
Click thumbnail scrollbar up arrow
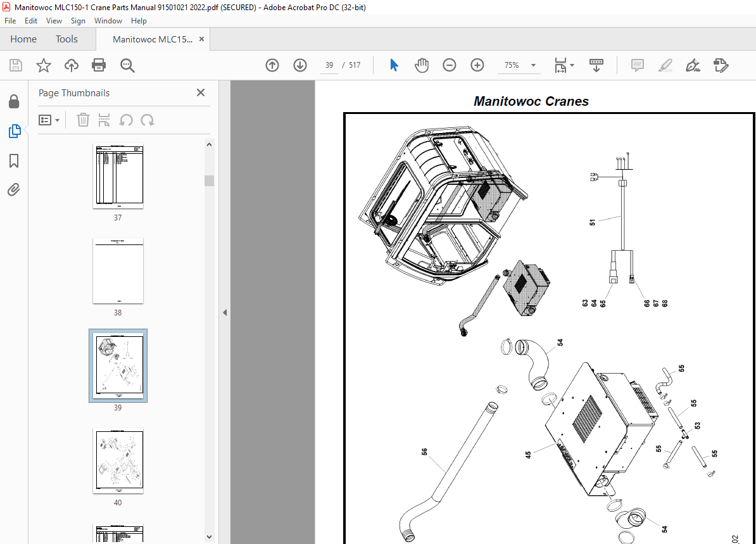(209, 144)
